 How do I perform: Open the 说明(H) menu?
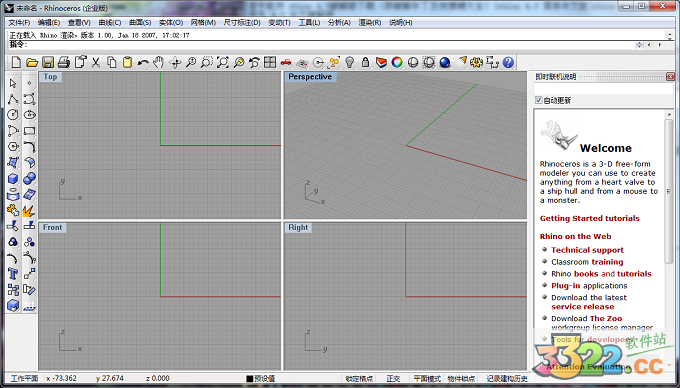tap(401, 23)
